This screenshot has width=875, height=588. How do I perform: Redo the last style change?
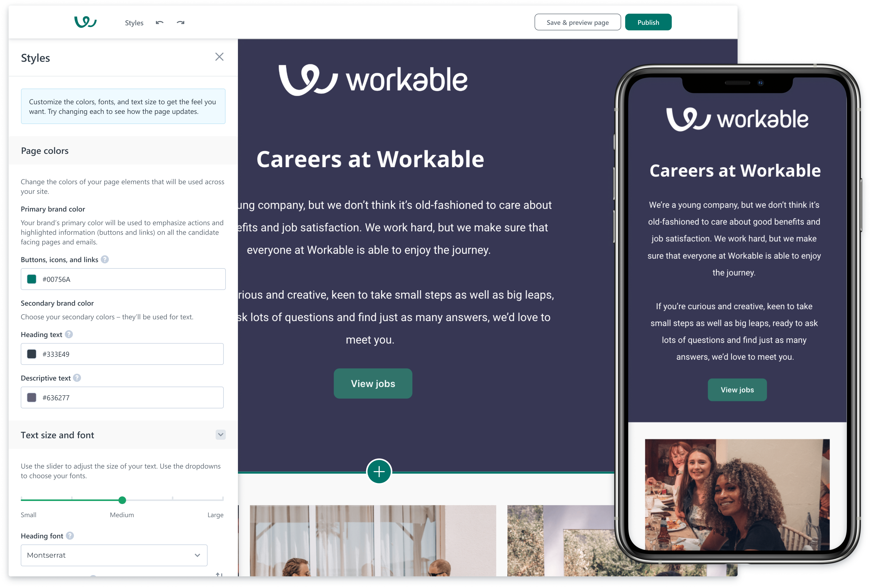point(181,23)
